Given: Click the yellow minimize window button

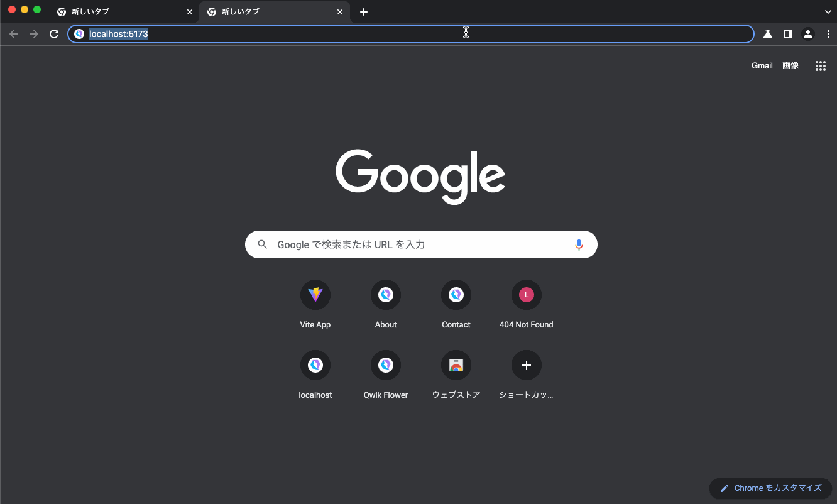Looking at the screenshot, I should click(x=25, y=9).
